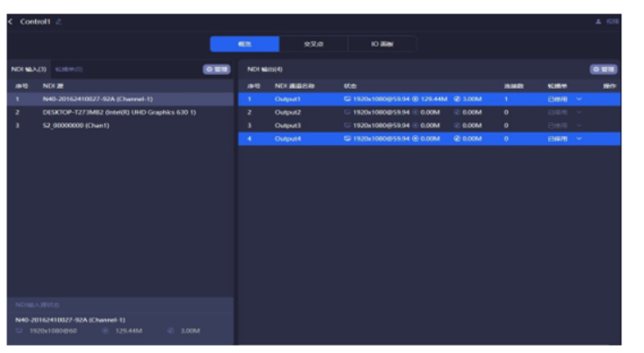
Task: Click the video bitrate icon in Output1 row
Action: point(415,99)
